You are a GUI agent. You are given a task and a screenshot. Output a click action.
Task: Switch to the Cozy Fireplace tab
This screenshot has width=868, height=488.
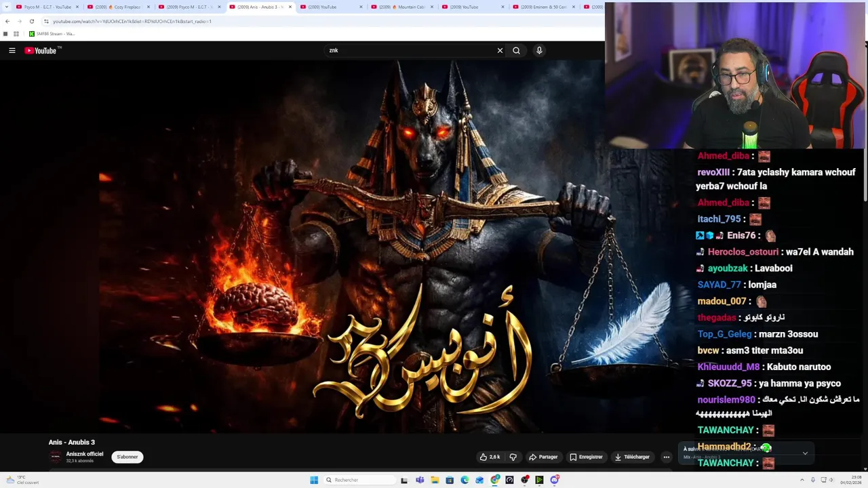click(119, 7)
